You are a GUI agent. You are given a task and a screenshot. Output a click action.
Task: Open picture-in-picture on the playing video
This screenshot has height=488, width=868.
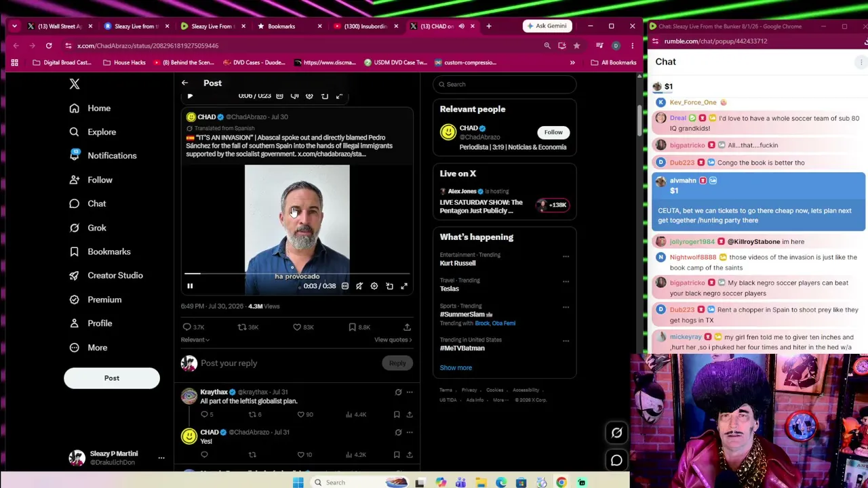pos(389,286)
